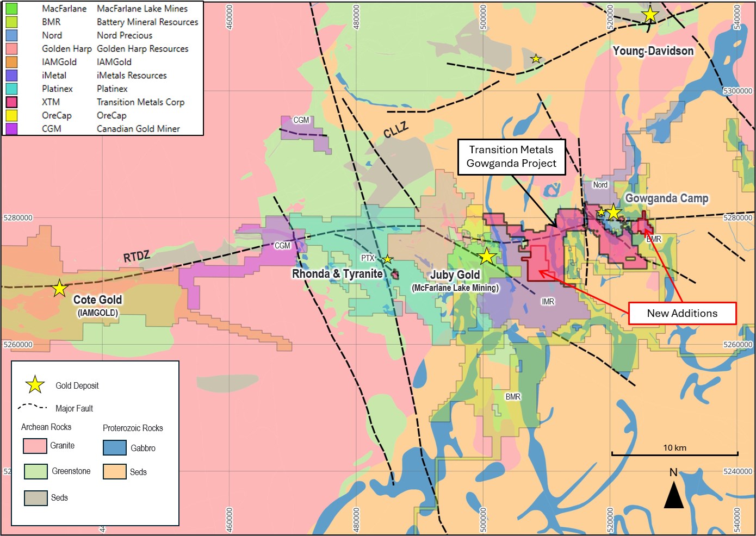Click the iMetal purple-blue legend swatch

(x=11, y=76)
